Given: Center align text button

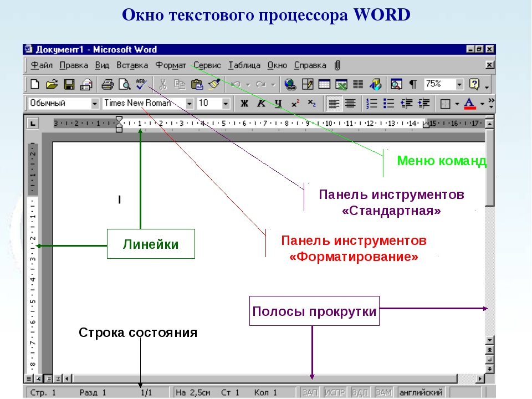Looking at the screenshot, I should tap(350, 103).
